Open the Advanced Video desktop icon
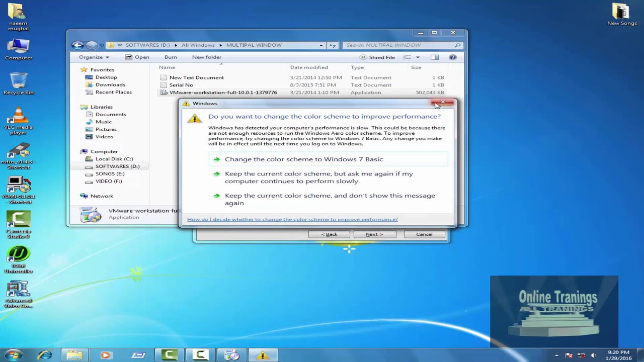This screenshot has height=362, width=644. coord(19,294)
